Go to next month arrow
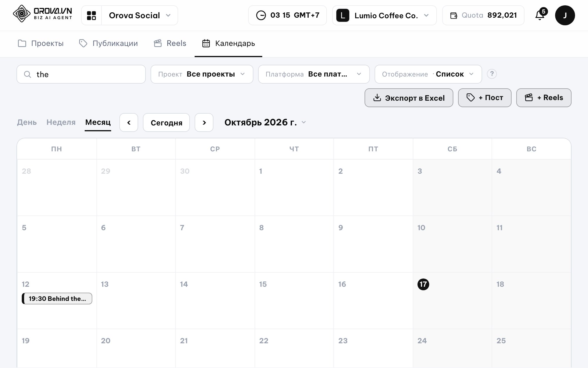The height and width of the screenshot is (368, 588). [204, 122]
